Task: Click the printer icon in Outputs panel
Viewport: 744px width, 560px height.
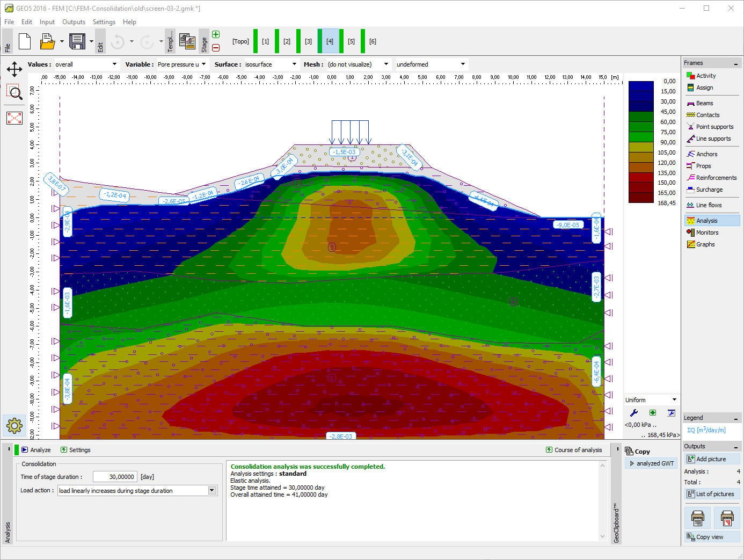Action: coord(697,517)
